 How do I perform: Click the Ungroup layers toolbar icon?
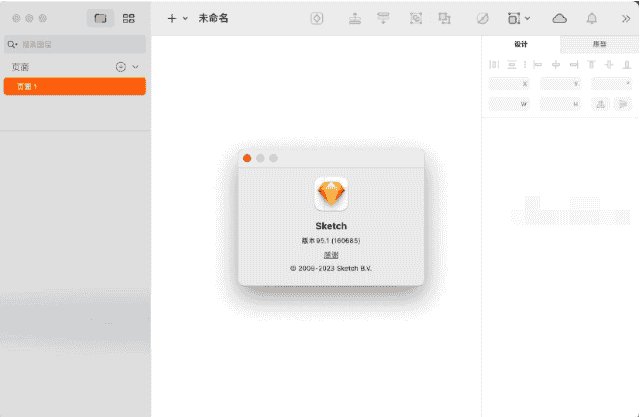tap(444, 18)
